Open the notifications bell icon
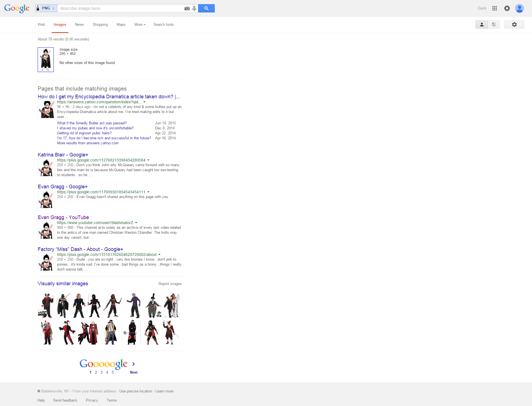The height and width of the screenshot is (406, 532). pyautogui.click(x=507, y=8)
